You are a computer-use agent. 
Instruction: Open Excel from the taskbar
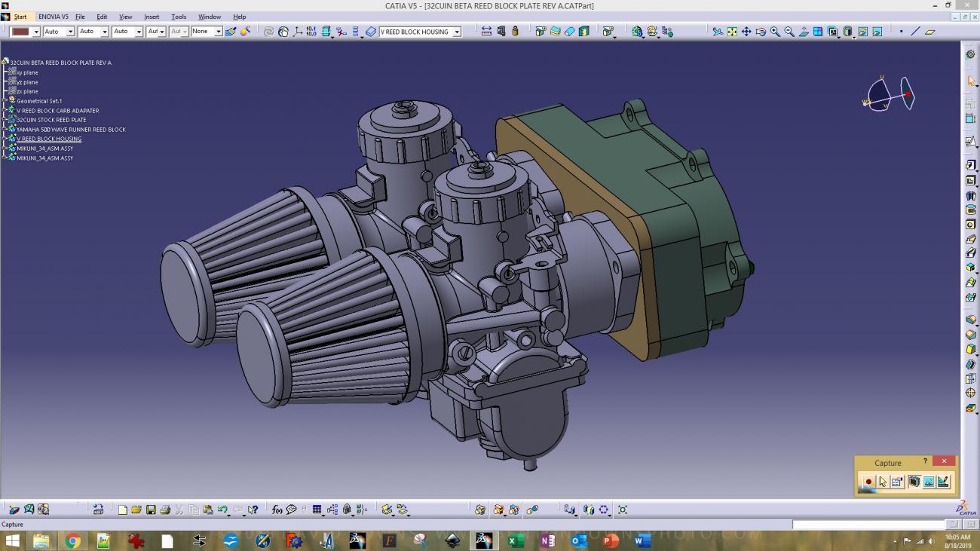point(516,540)
